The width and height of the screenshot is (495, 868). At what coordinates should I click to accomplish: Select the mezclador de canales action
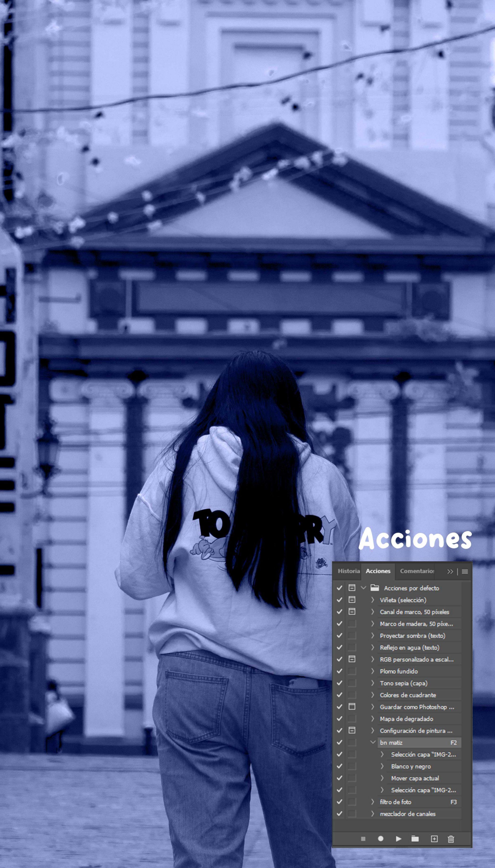coord(407,814)
